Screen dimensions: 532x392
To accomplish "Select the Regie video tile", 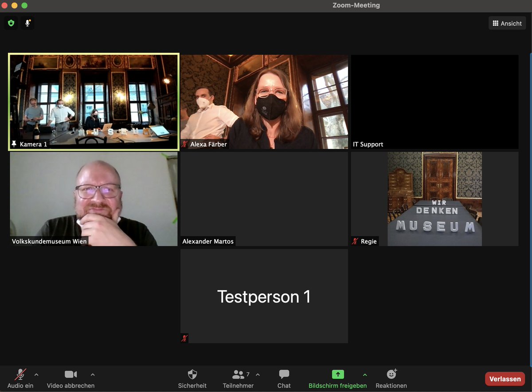I will 434,199.
